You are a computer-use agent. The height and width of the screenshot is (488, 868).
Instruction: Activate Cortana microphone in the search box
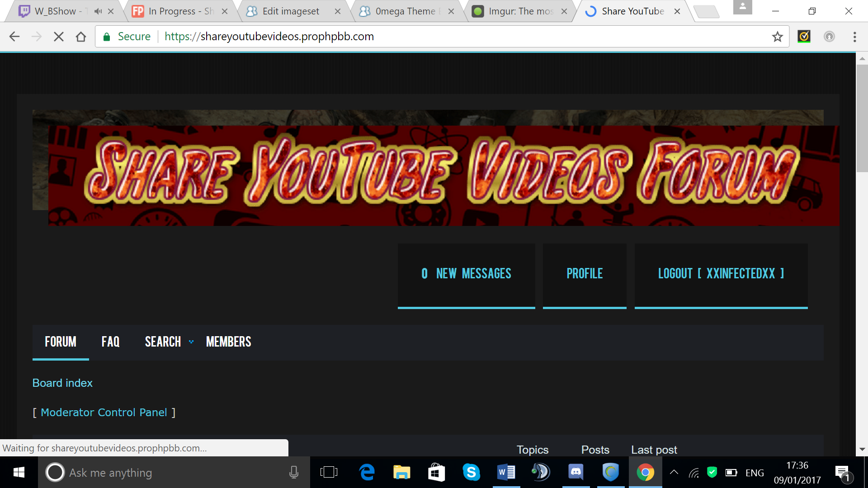pos(294,472)
